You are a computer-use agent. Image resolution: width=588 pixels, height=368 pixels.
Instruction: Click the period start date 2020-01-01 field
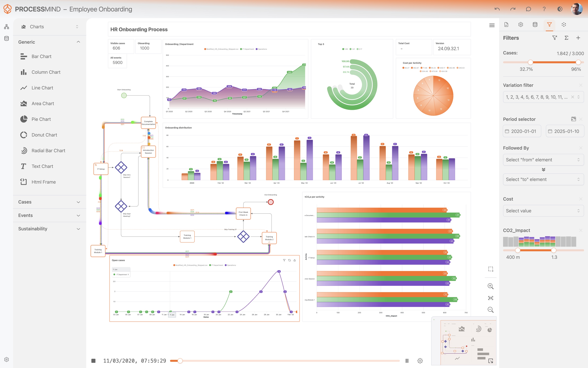point(522,131)
